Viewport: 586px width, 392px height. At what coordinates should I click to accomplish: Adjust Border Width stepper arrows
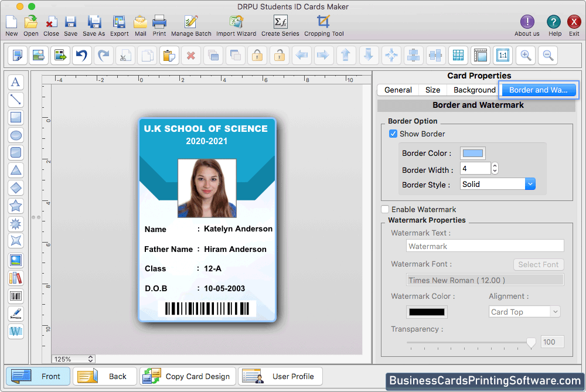pos(495,169)
